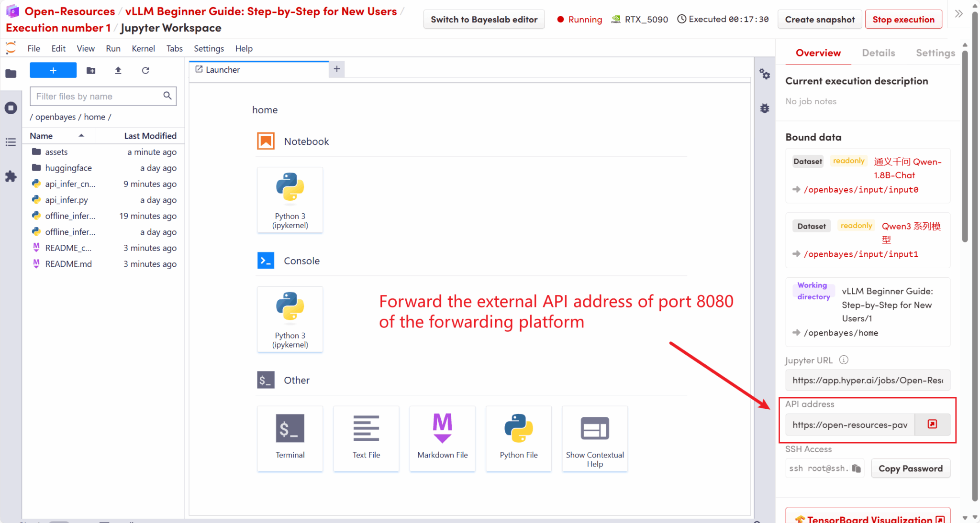
Task: Open the Kernel menu
Action: (143, 48)
